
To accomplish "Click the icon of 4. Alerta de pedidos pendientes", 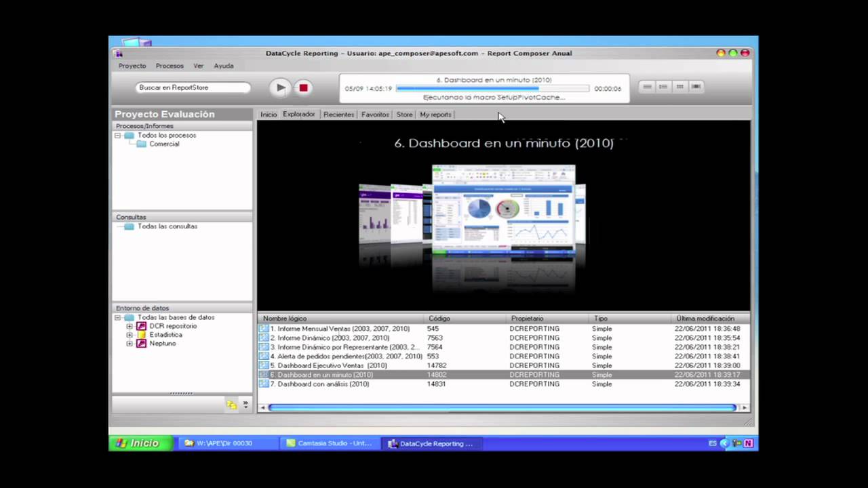I will tap(264, 356).
